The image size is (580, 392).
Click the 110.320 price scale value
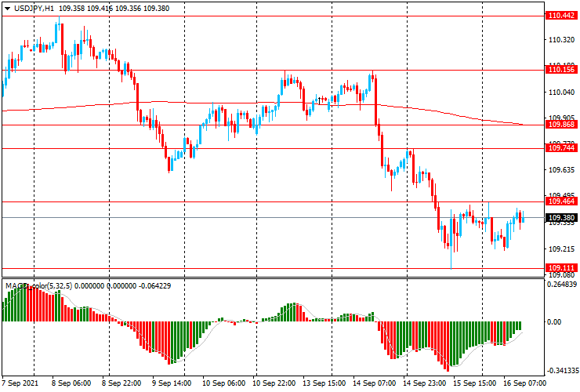561,40
